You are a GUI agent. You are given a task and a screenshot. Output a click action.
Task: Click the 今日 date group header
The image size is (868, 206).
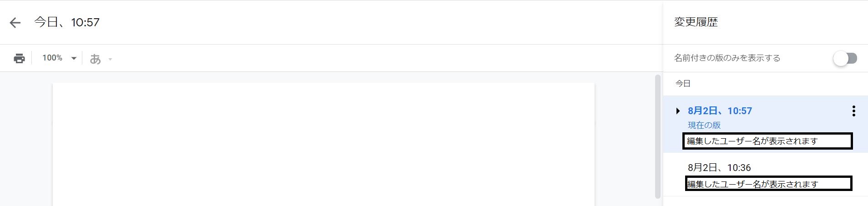pyautogui.click(x=683, y=84)
